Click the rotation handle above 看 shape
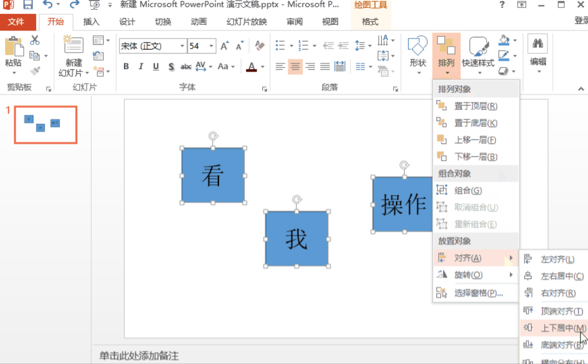Image resolution: width=588 pixels, height=364 pixels. point(213,136)
